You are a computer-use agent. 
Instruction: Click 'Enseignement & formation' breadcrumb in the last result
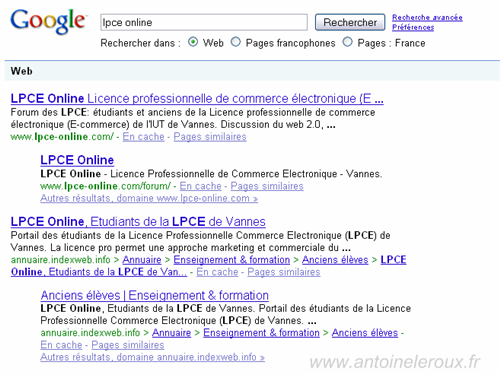pos(261,333)
